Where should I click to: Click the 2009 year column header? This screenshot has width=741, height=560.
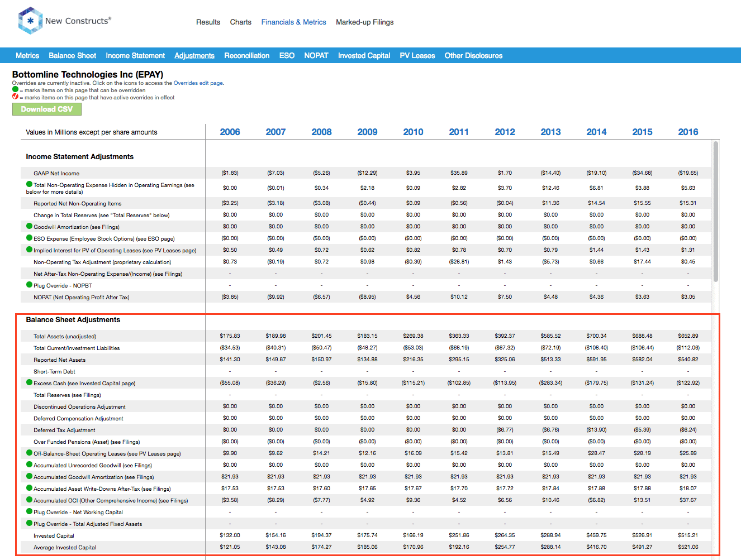367,132
